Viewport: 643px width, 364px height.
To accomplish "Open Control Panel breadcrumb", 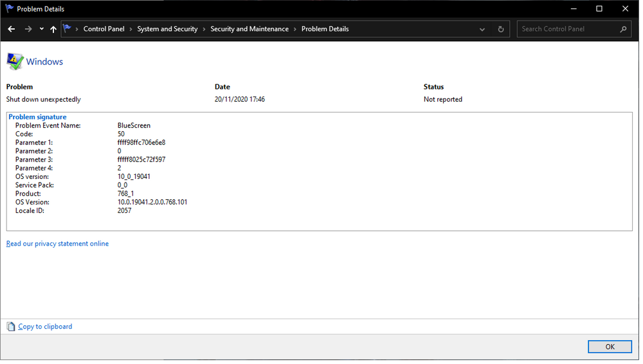I will click(x=104, y=29).
